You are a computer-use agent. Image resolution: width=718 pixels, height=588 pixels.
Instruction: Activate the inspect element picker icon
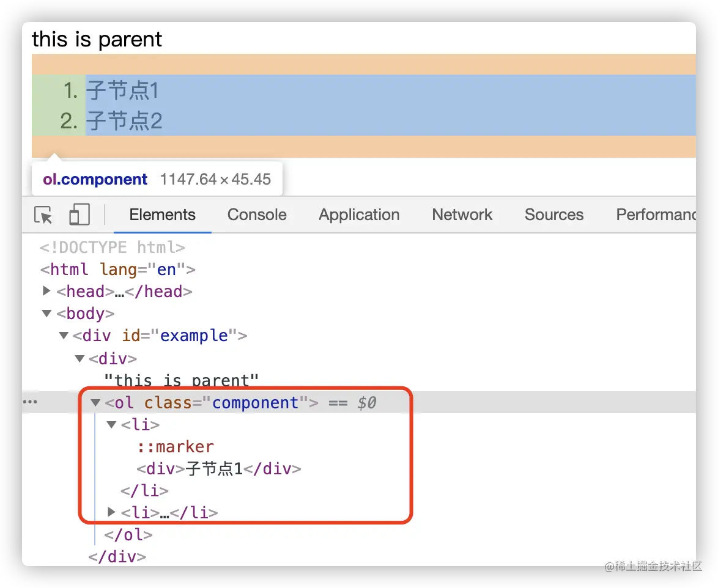coord(43,215)
